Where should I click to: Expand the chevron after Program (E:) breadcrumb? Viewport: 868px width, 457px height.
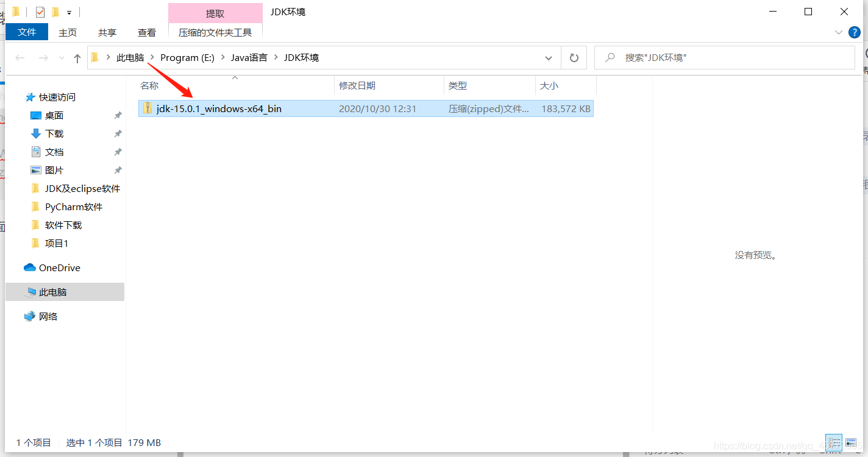pos(222,58)
